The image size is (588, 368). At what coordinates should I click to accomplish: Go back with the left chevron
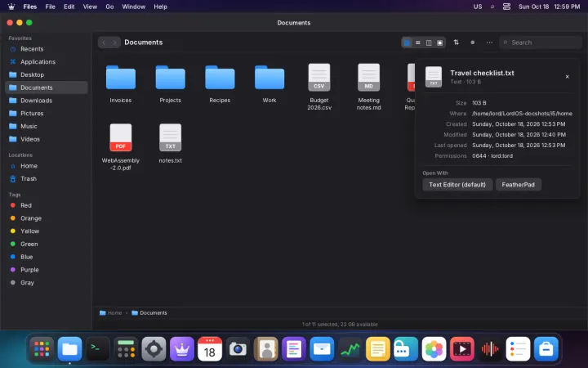pyautogui.click(x=104, y=43)
